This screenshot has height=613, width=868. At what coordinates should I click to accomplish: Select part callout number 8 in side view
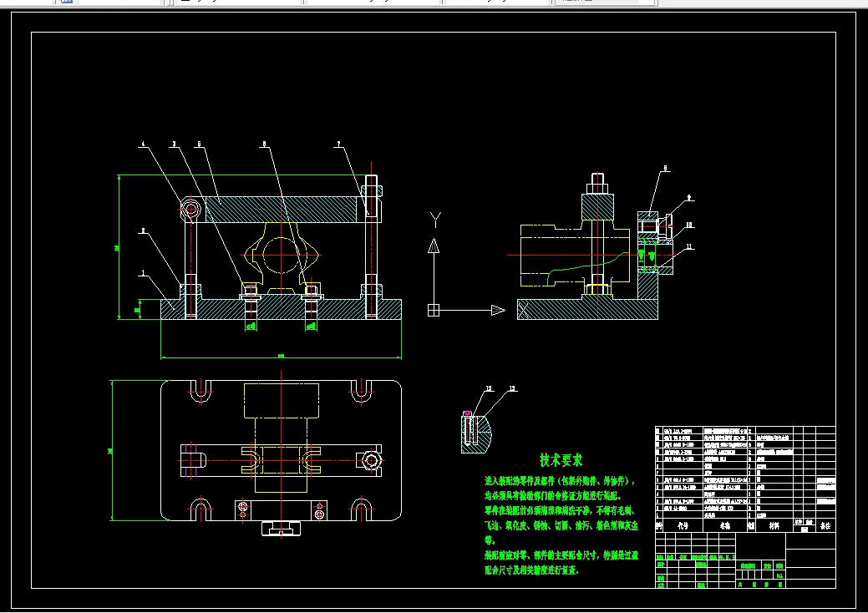pos(665,168)
